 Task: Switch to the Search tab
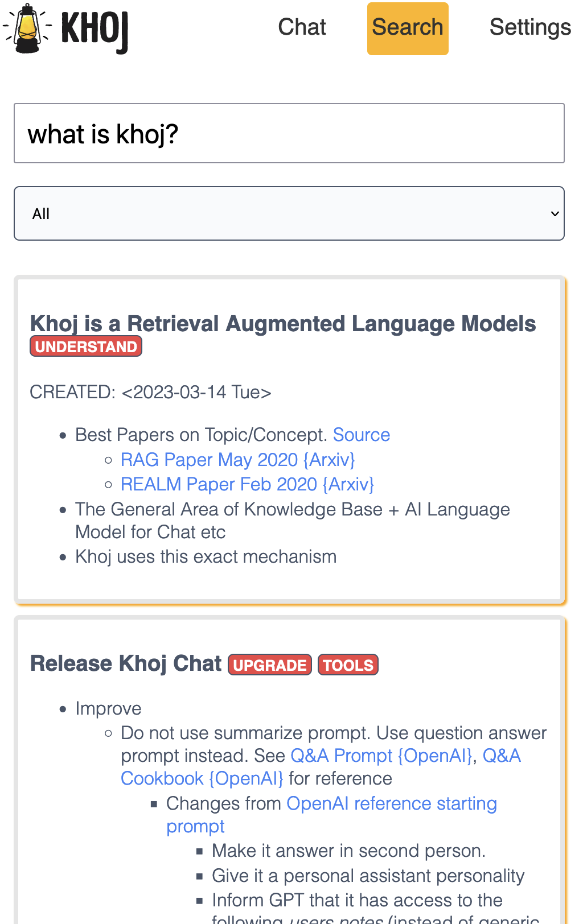click(x=408, y=28)
